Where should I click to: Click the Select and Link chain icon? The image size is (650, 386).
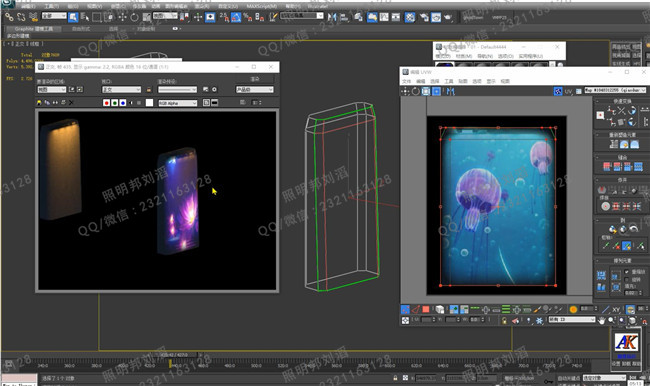click(9, 17)
